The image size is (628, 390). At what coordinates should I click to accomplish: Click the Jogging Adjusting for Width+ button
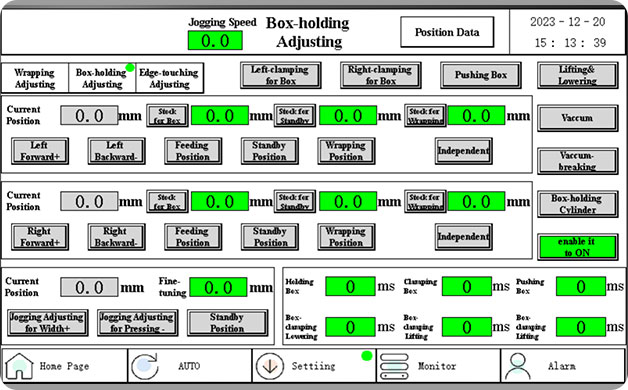coord(48,323)
